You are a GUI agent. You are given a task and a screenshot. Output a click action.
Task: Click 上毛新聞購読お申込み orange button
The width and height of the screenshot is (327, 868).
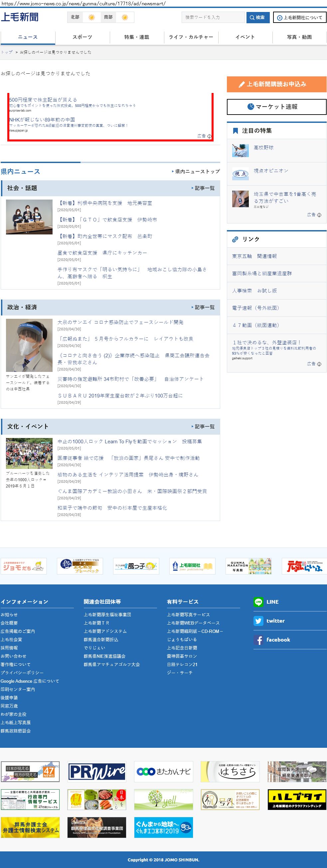point(276,84)
